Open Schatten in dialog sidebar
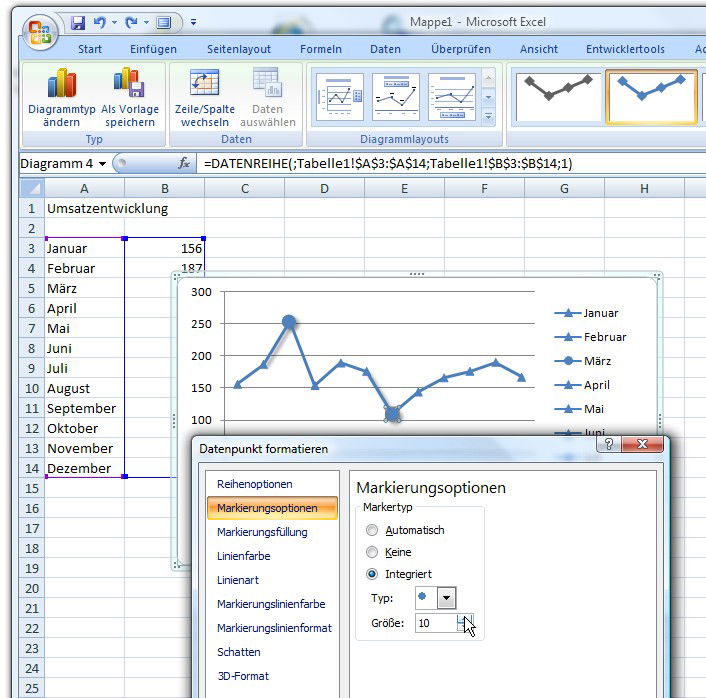 pyautogui.click(x=272, y=652)
